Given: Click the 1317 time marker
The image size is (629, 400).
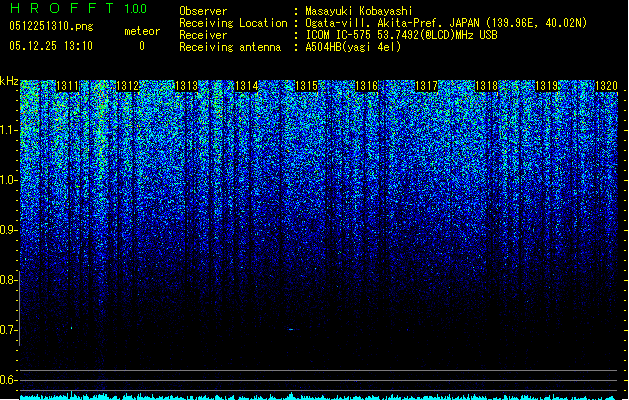Looking at the screenshot, I should (426, 86).
